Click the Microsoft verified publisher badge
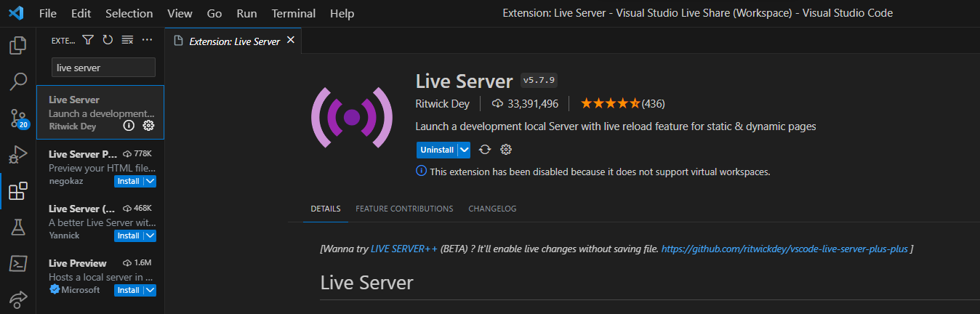This screenshot has width=980, height=314. pyautogui.click(x=54, y=289)
